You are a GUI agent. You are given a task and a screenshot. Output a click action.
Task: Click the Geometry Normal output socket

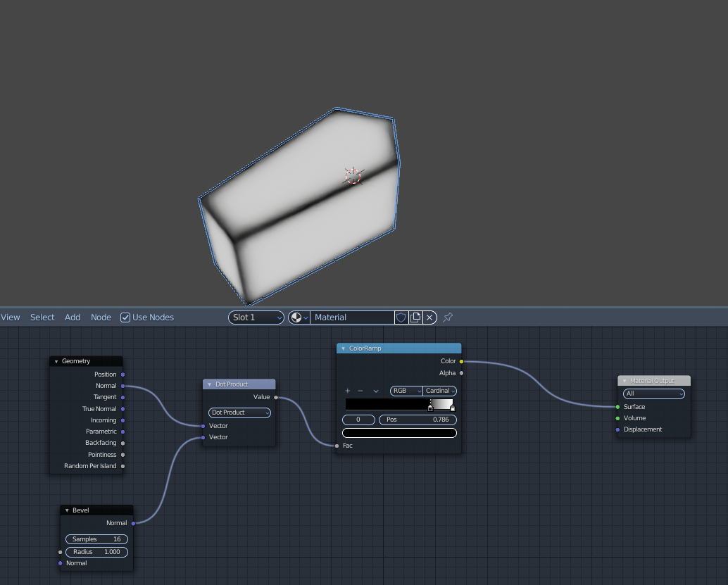123,386
